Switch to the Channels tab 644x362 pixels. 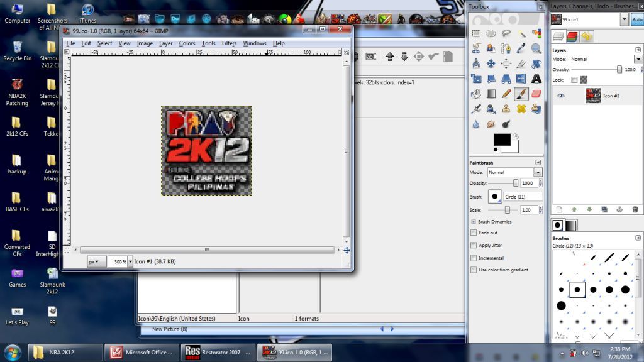pyautogui.click(x=572, y=36)
